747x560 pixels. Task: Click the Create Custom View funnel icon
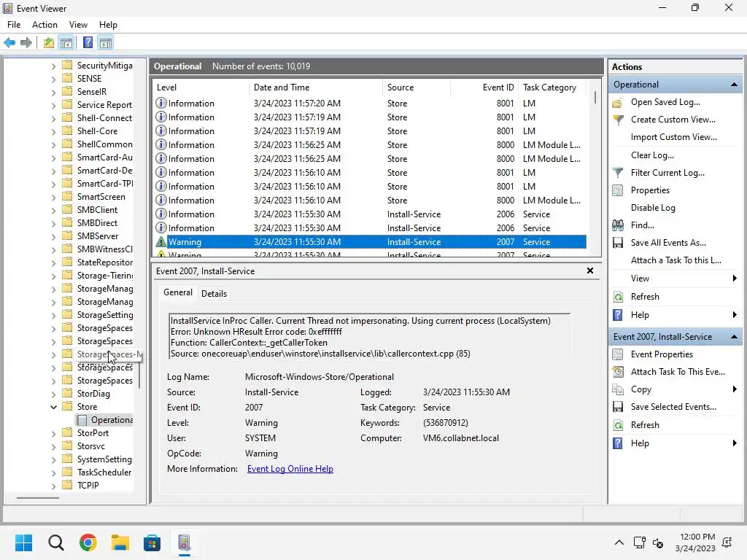click(x=618, y=120)
